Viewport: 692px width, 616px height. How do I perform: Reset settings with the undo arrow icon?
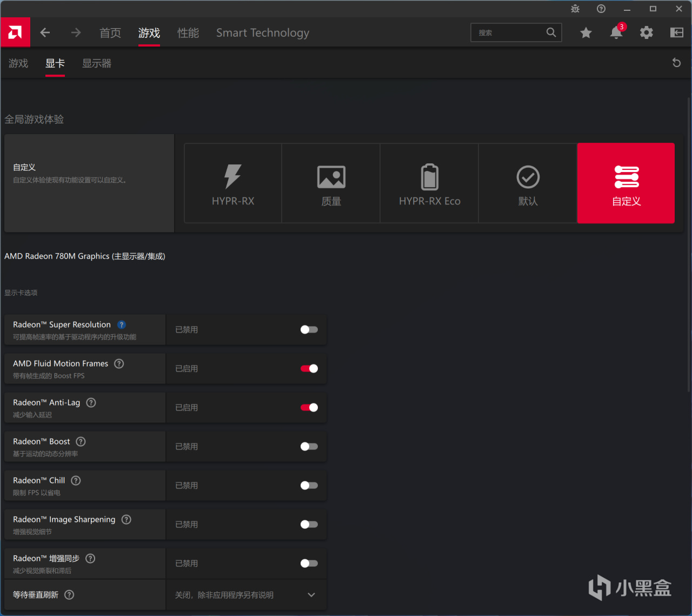(676, 63)
